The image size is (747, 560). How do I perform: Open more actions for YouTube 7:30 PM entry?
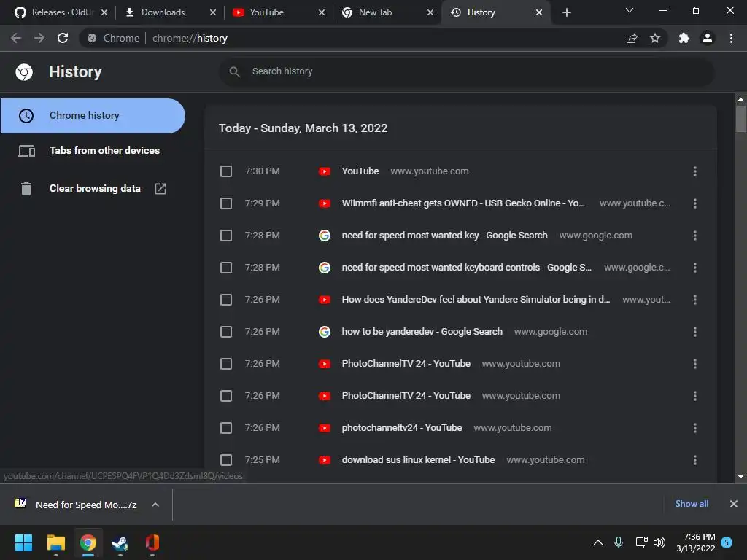695,171
